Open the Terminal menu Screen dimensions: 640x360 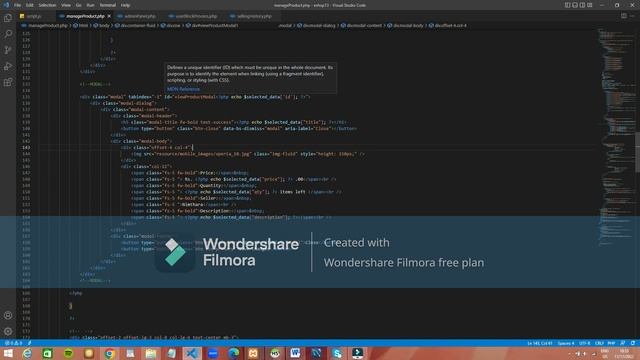point(108,5)
